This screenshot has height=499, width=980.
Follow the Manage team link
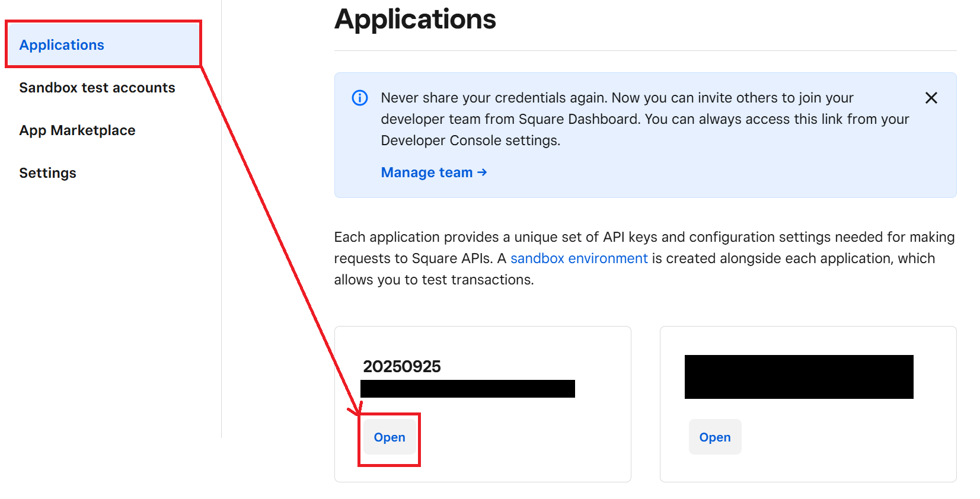pos(427,172)
